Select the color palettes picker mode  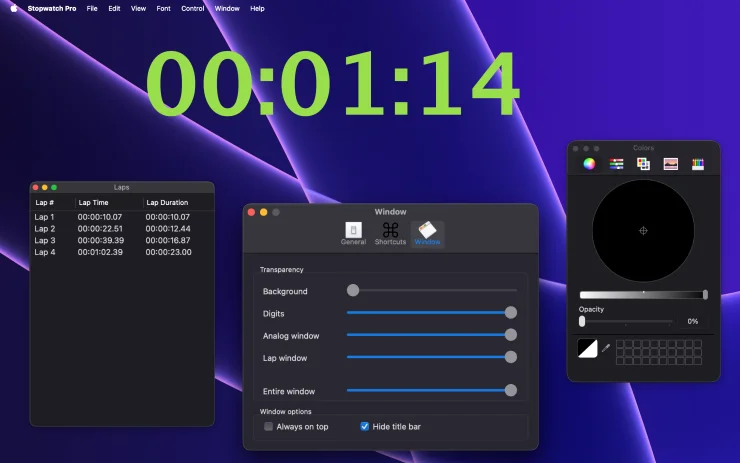tap(643, 164)
